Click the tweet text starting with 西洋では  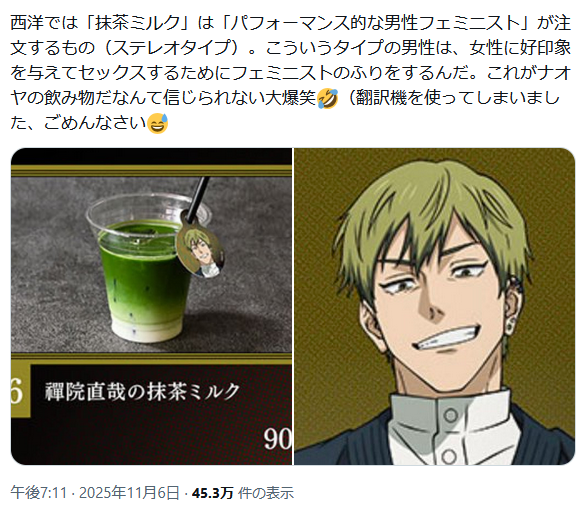point(290,73)
